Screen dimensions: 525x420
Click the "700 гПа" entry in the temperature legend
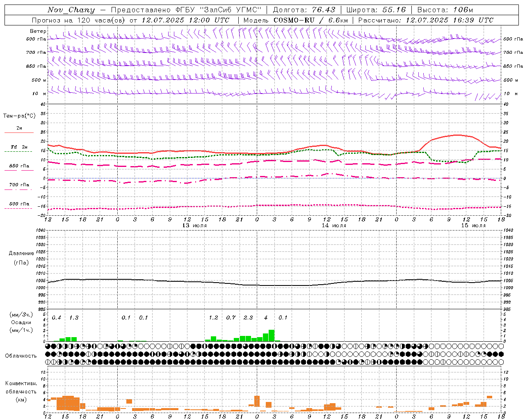click(19, 185)
